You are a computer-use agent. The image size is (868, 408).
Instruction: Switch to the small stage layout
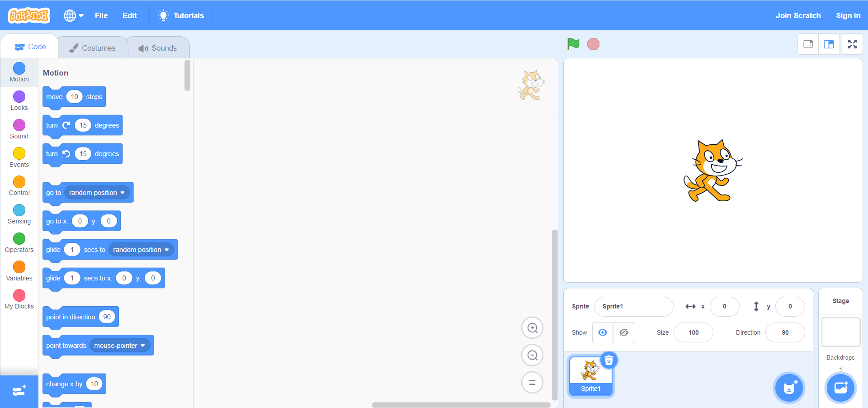(808, 44)
